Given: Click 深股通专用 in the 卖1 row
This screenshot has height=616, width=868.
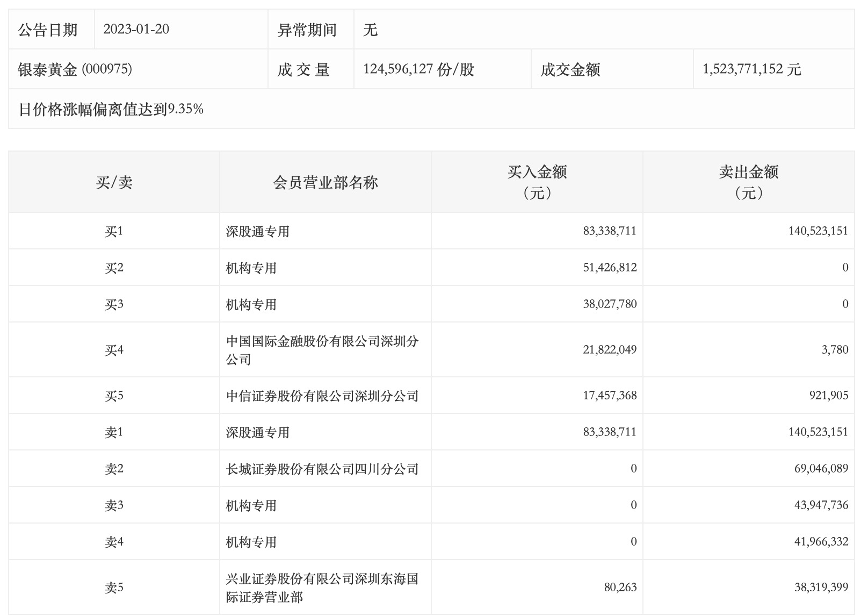Looking at the screenshot, I should [258, 433].
